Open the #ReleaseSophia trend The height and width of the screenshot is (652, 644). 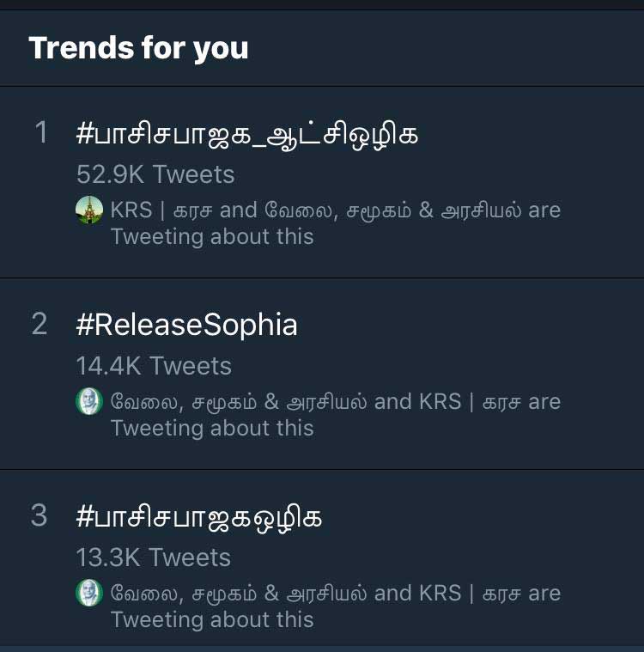point(186,325)
